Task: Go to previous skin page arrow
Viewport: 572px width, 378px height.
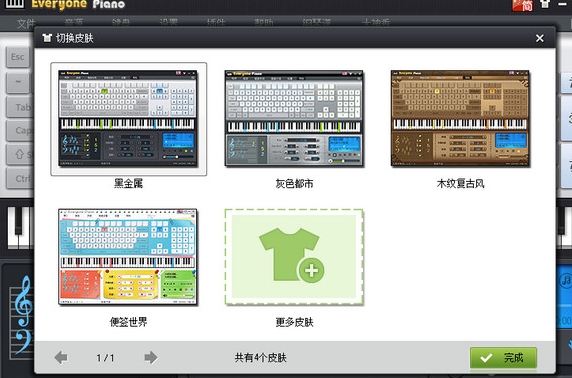Action: (61, 358)
